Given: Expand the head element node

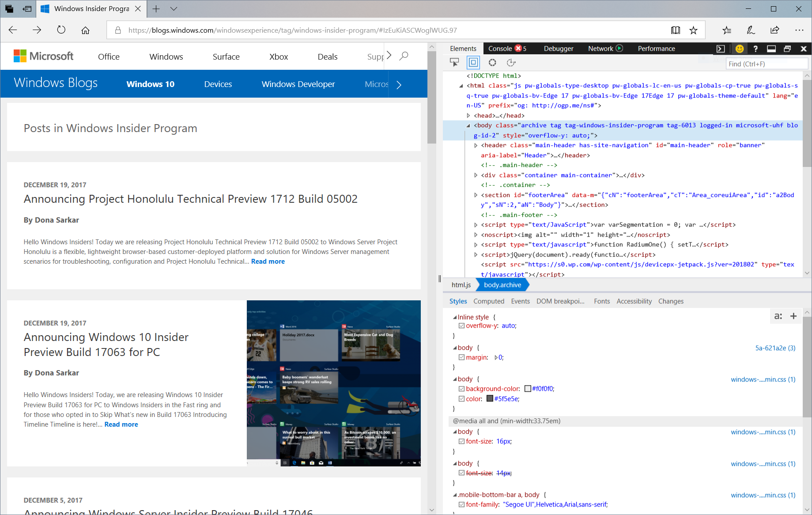Looking at the screenshot, I should click(x=468, y=116).
